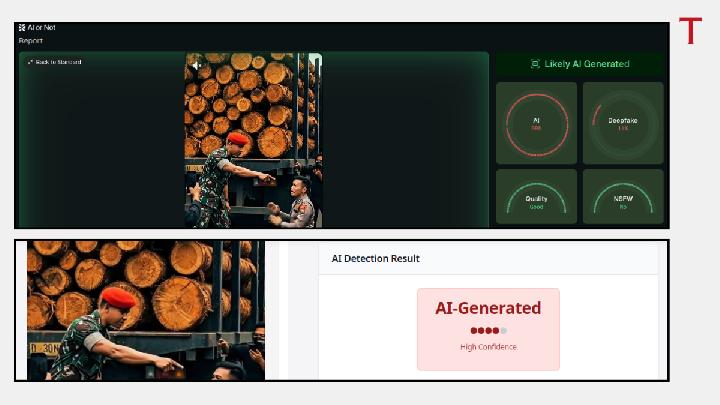Click the confidence dots indicator
Screen dimensions: 720x405
(488, 331)
